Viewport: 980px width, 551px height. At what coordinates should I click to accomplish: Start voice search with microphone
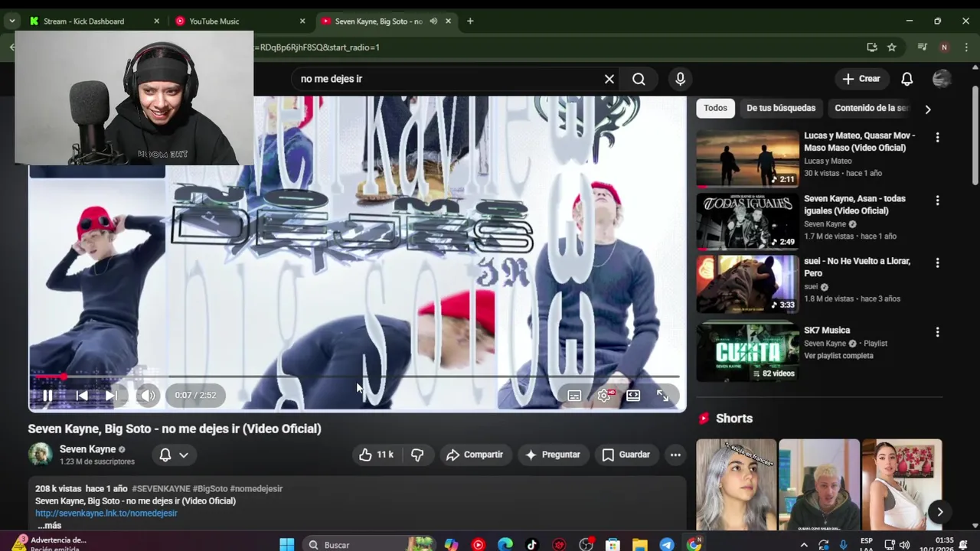680,79
